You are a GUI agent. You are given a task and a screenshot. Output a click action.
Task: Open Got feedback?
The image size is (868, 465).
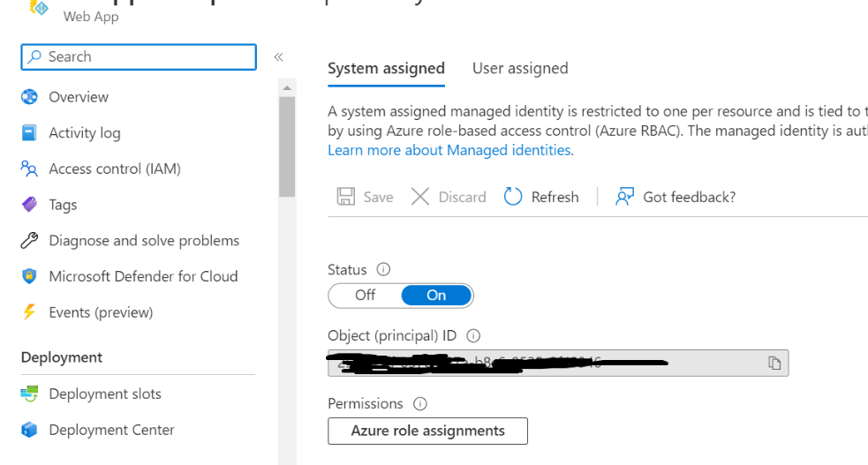tap(676, 197)
